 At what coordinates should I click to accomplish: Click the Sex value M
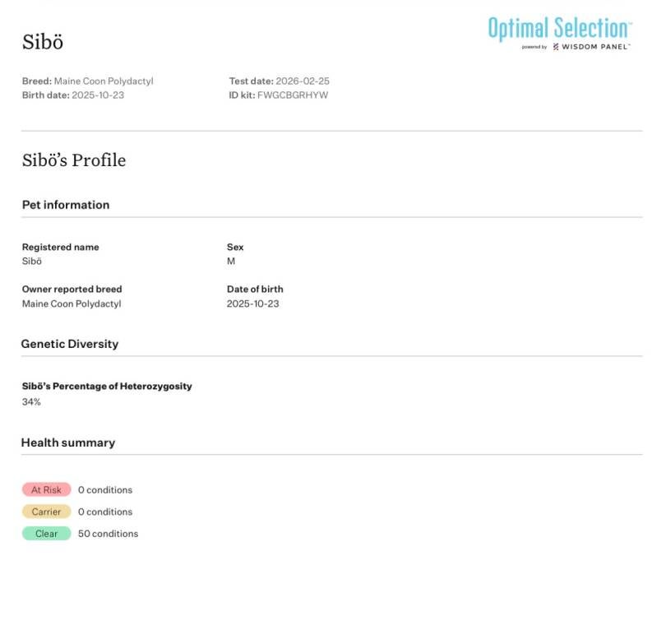[231, 261]
